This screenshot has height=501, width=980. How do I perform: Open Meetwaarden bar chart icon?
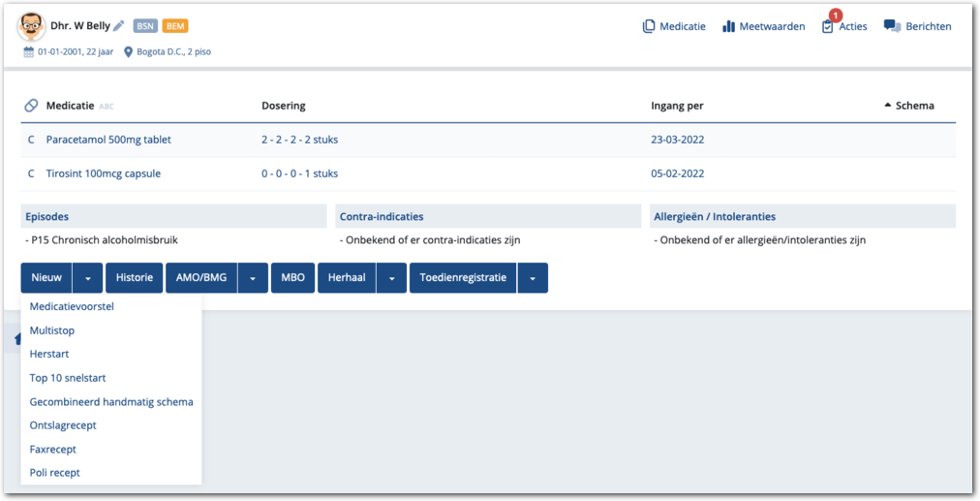pyautogui.click(x=728, y=26)
